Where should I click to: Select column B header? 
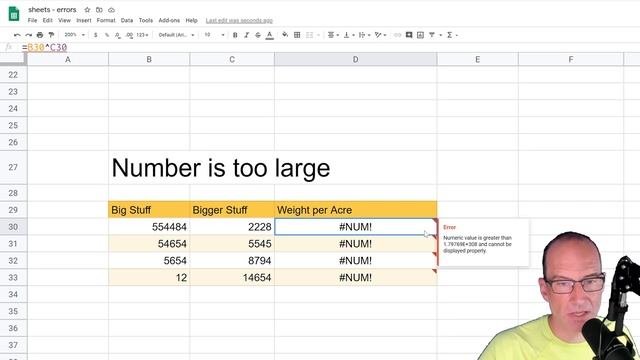click(x=149, y=60)
